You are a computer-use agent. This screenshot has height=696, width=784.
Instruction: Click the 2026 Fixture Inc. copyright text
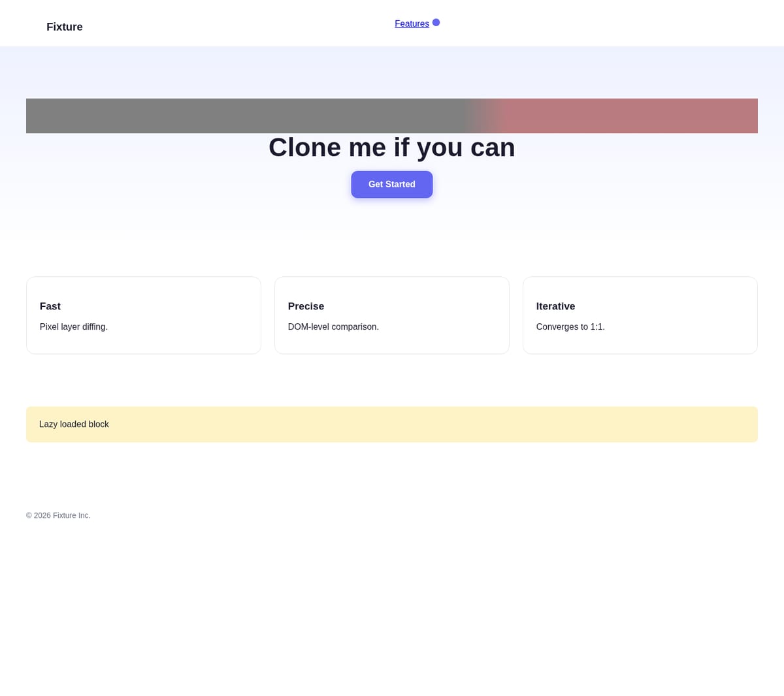click(x=58, y=515)
